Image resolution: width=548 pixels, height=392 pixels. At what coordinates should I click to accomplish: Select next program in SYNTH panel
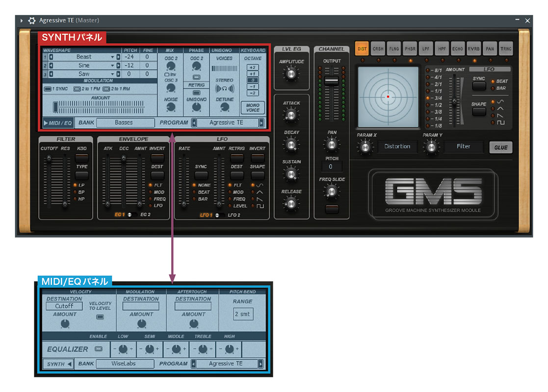(261, 122)
